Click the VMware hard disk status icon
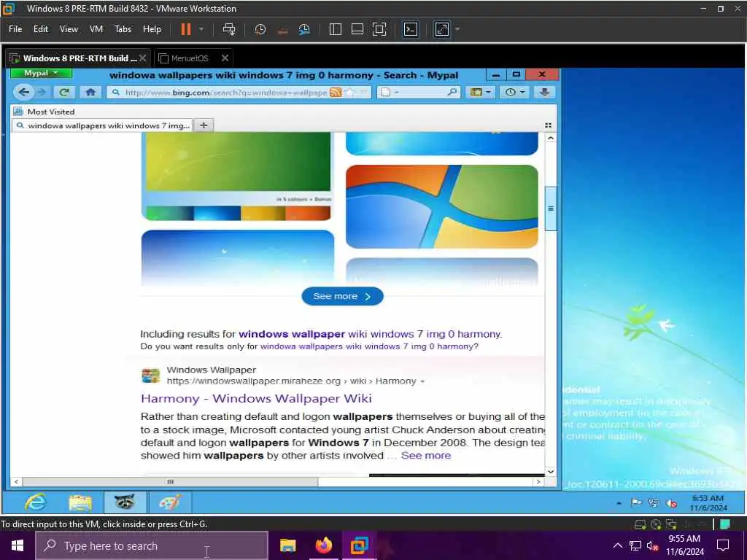 pos(640,525)
